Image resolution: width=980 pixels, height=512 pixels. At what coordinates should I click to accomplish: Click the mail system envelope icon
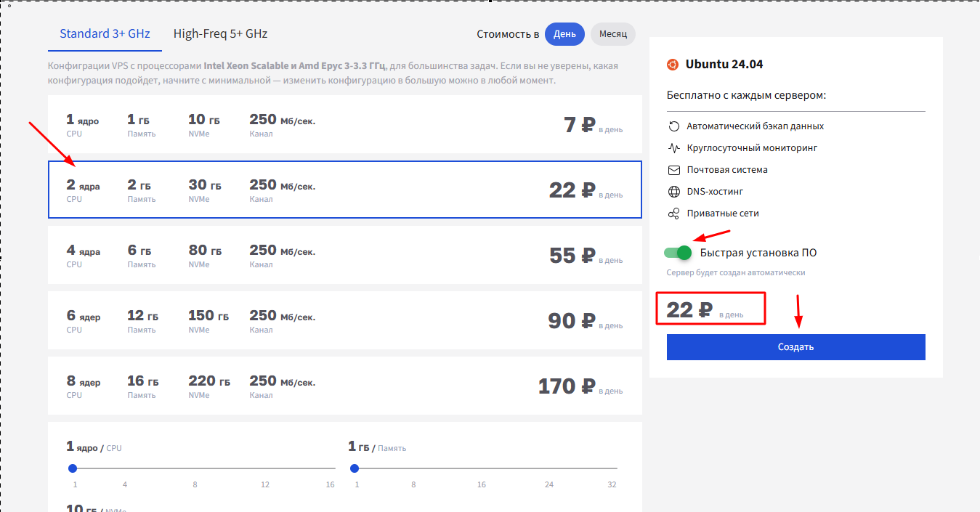pyautogui.click(x=673, y=170)
